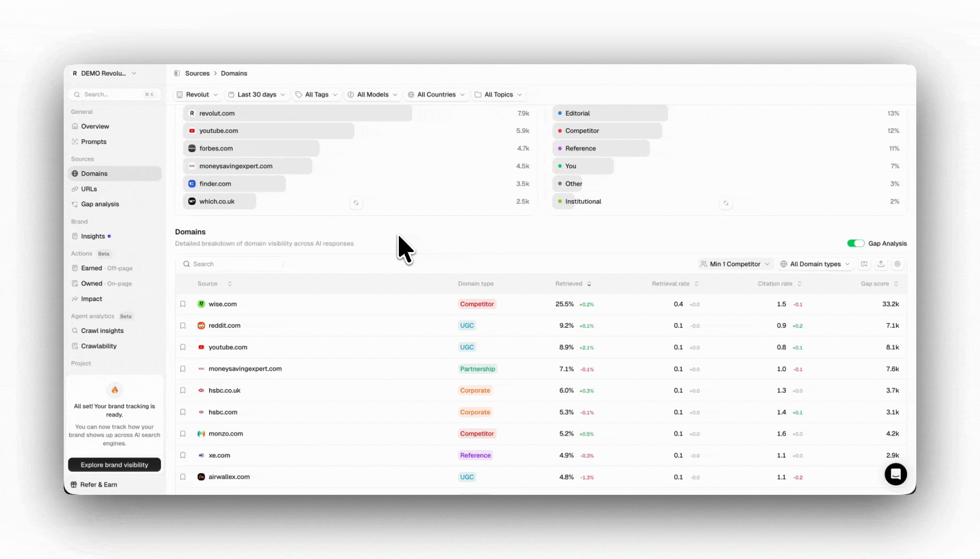Bookmark the xe.com row

[183, 455]
